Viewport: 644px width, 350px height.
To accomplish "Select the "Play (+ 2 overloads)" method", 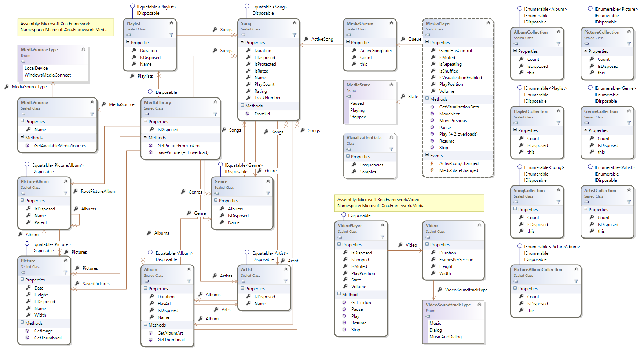I will (458, 134).
